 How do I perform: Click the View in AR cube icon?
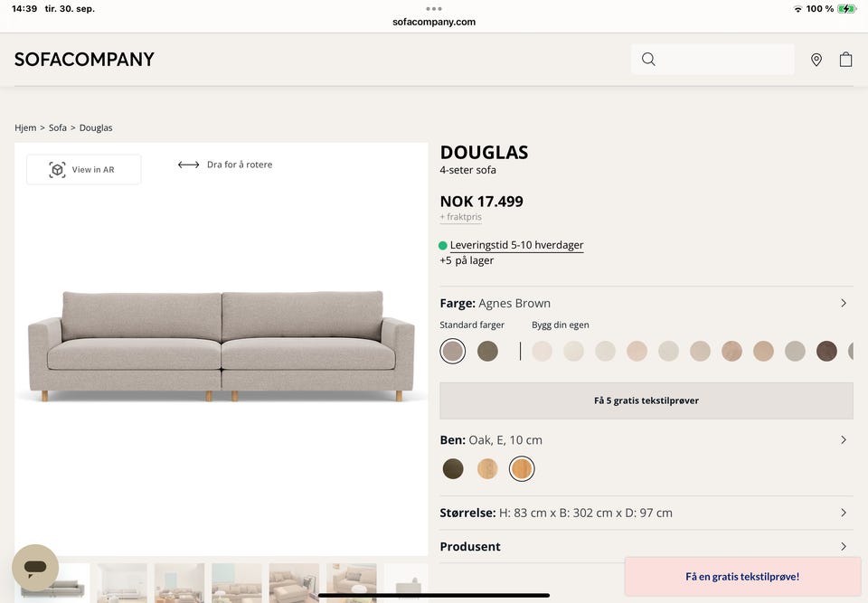coord(57,170)
